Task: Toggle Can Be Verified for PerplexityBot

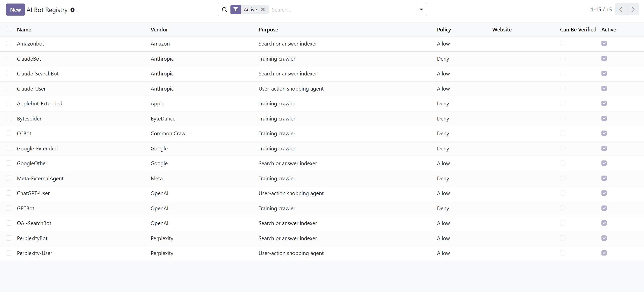Action: tap(563, 238)
